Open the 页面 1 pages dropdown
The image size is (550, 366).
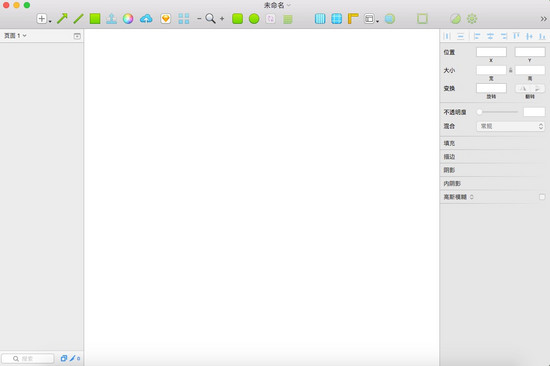pos(15,35)
